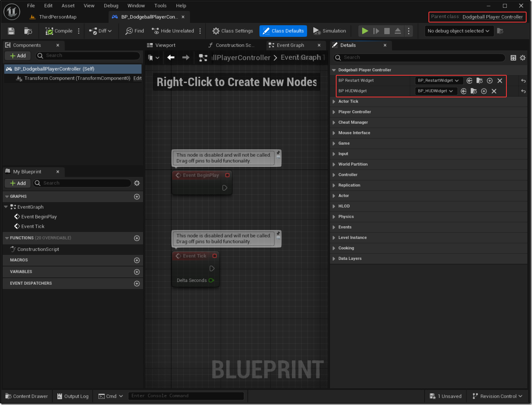The height and width of the screenshot is (405, 532).
Task: Open Details panel settings gear
Action: click(523, 58)
